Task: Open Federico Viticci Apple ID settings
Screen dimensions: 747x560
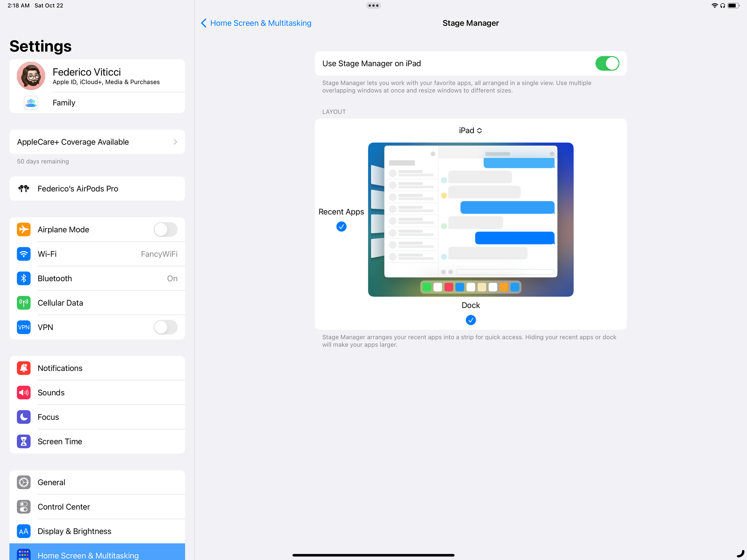Action: (96, 76)
